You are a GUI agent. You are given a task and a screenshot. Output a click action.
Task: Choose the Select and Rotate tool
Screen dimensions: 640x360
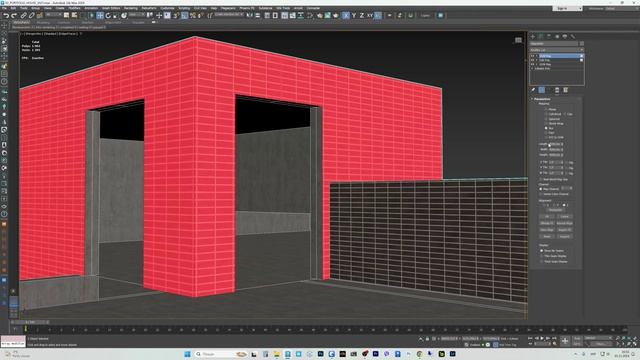[108, 16]
